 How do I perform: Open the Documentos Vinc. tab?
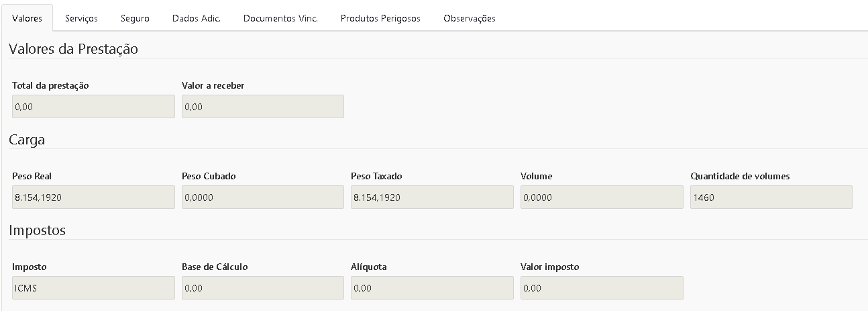coord(280,18)
